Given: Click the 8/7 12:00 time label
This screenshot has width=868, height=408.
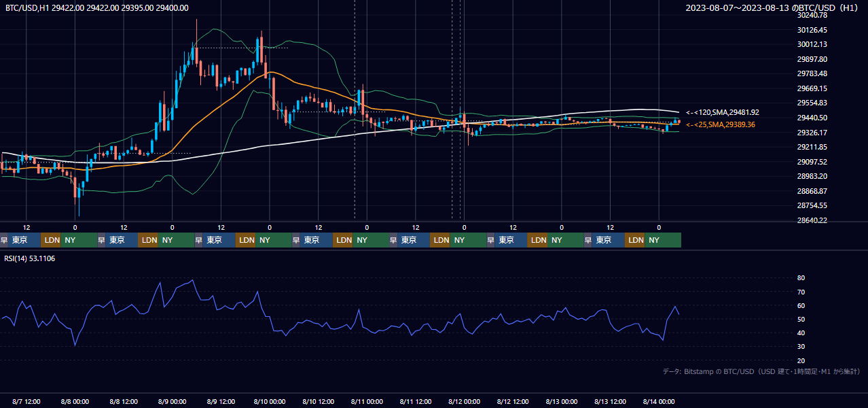Looking at the screenshot, I should click(x=26, y=402).
